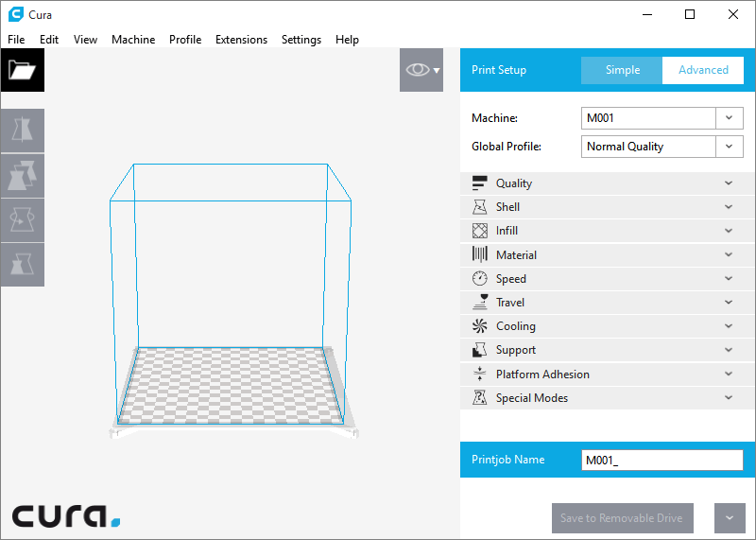Screen dimensions: 756x540
Task: Click the Quality category layers icon
Action: [x=479, y=183]
